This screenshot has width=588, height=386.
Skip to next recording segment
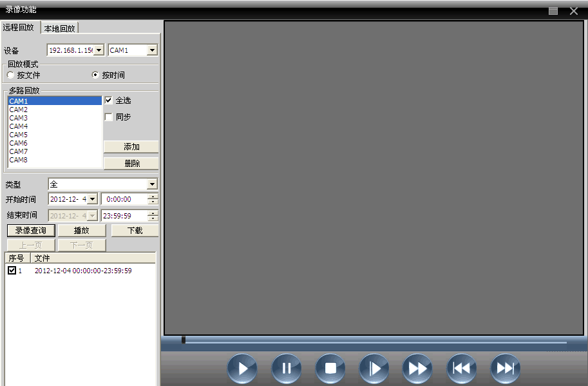(x=506, y=369)
